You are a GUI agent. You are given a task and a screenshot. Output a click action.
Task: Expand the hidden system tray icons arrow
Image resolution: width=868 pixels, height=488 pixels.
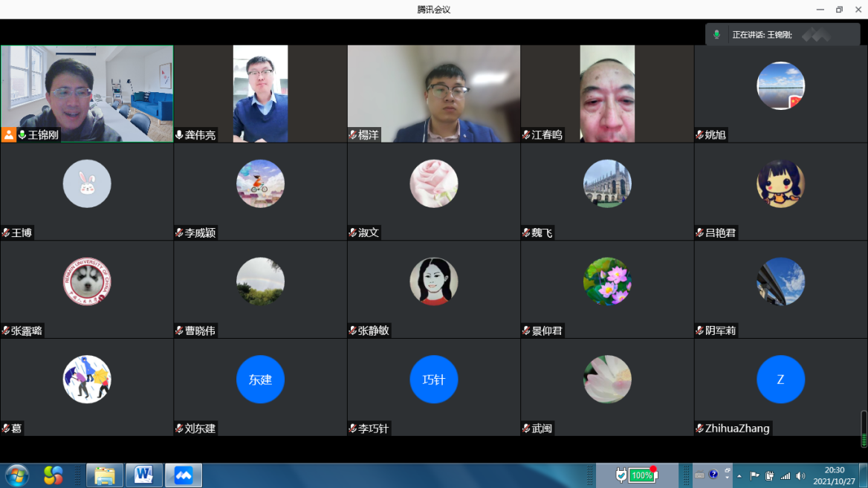pyautogui.click(x=739, y=475)
